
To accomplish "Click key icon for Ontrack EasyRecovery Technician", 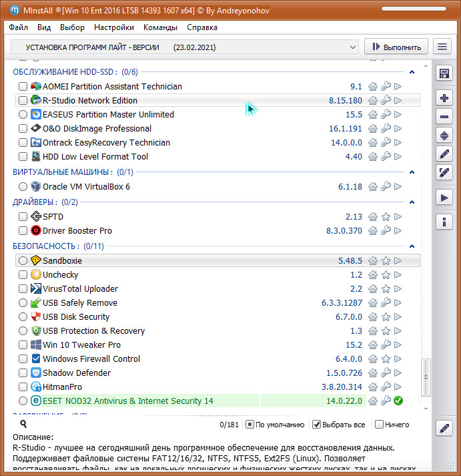I will (386, 142).
